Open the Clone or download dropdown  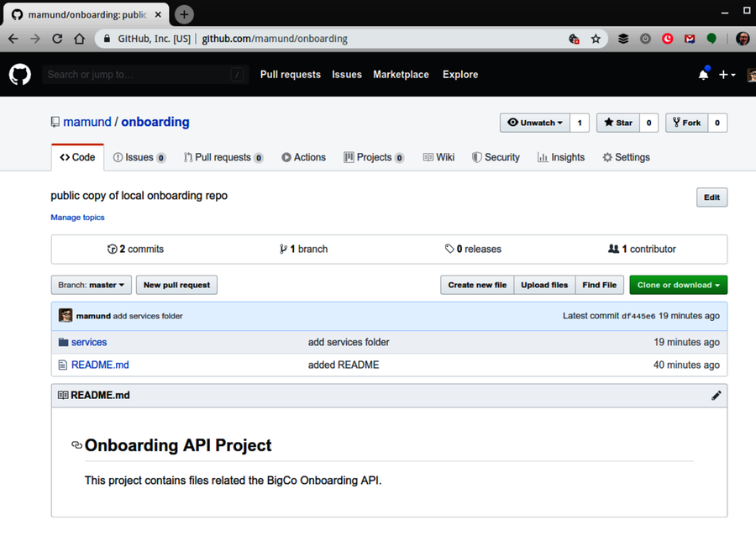[x=678, y=285]
